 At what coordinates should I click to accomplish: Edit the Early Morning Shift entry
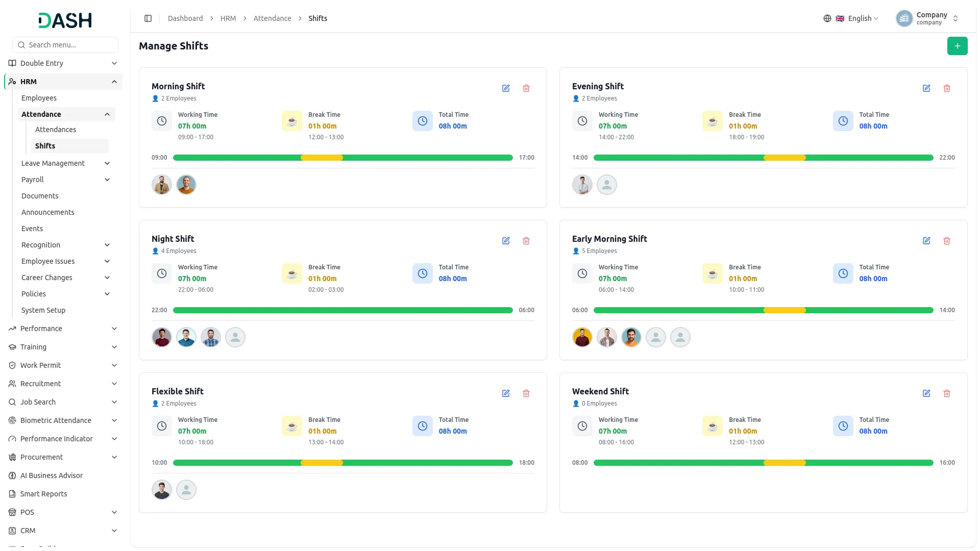(926, 241)
